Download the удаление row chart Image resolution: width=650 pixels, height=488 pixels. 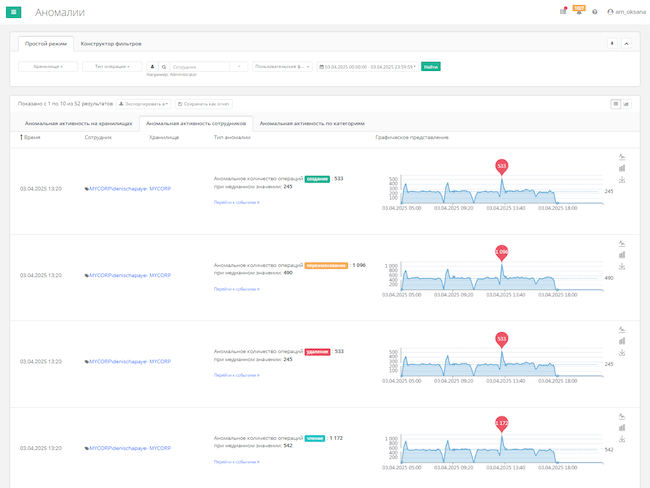pos(622,352)
